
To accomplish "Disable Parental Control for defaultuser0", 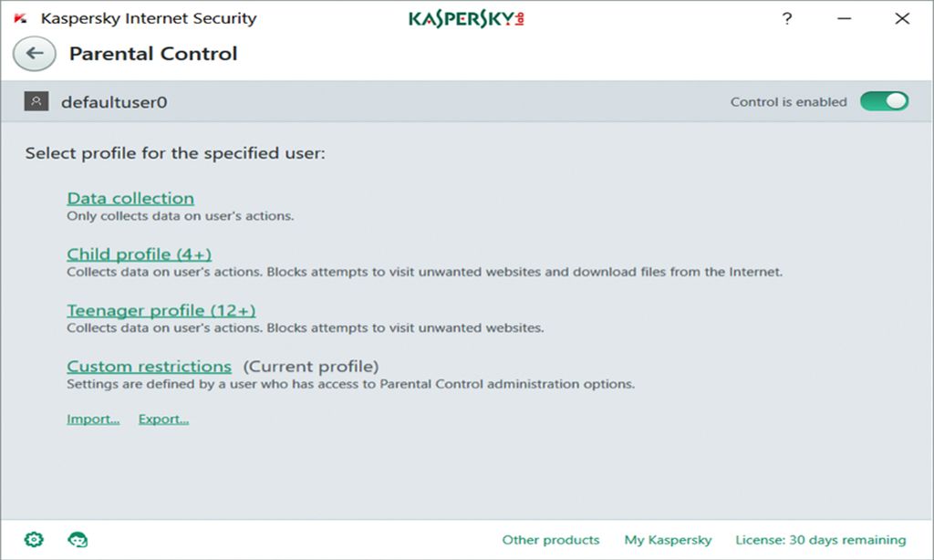I will pos(884,101).
